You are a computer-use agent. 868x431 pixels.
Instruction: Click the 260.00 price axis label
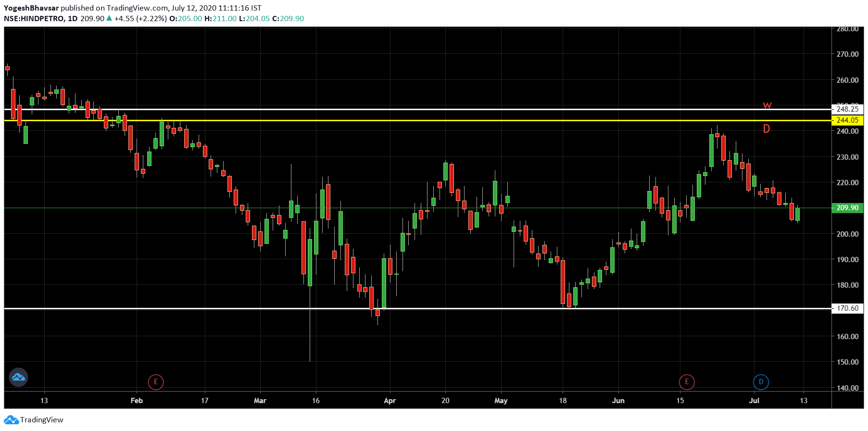pyautogui.click(x=847, y=80)
